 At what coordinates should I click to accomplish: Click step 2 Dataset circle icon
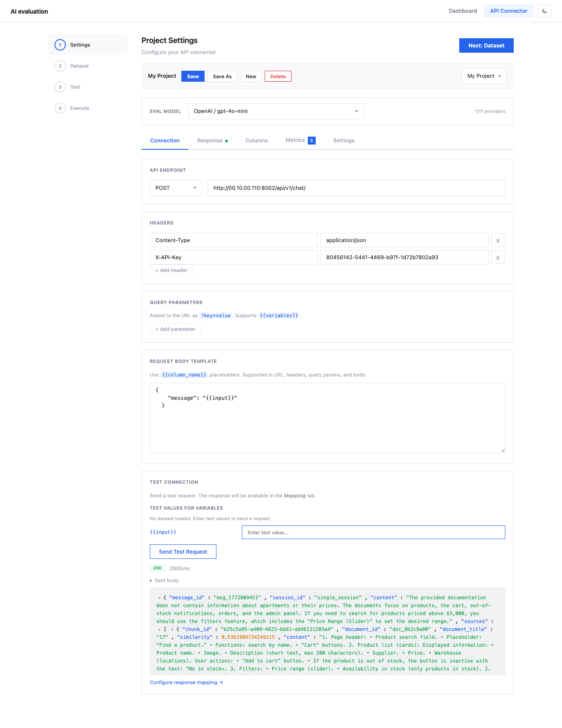coord(60,66)
